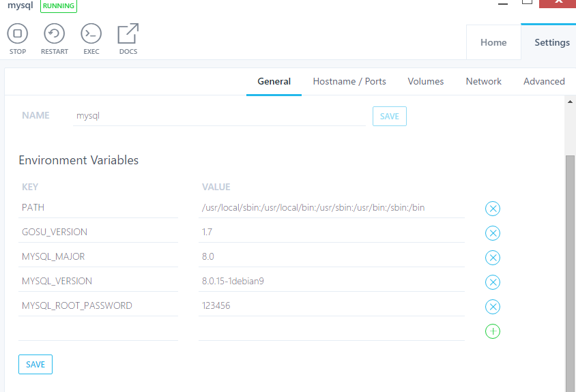Focus the empty new value field
Image resolution: width=576 pixels, height=392 pixels.
coord(332,331)
